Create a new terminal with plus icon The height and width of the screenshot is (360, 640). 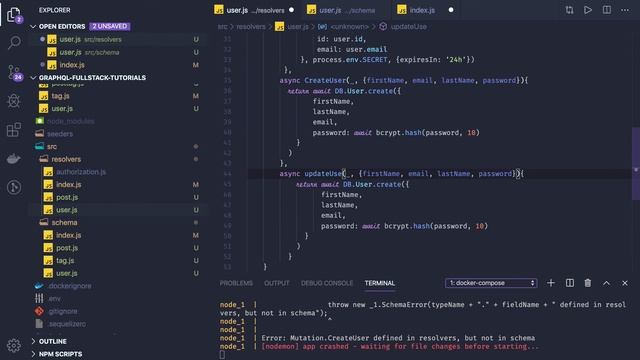tap(551, 283)
